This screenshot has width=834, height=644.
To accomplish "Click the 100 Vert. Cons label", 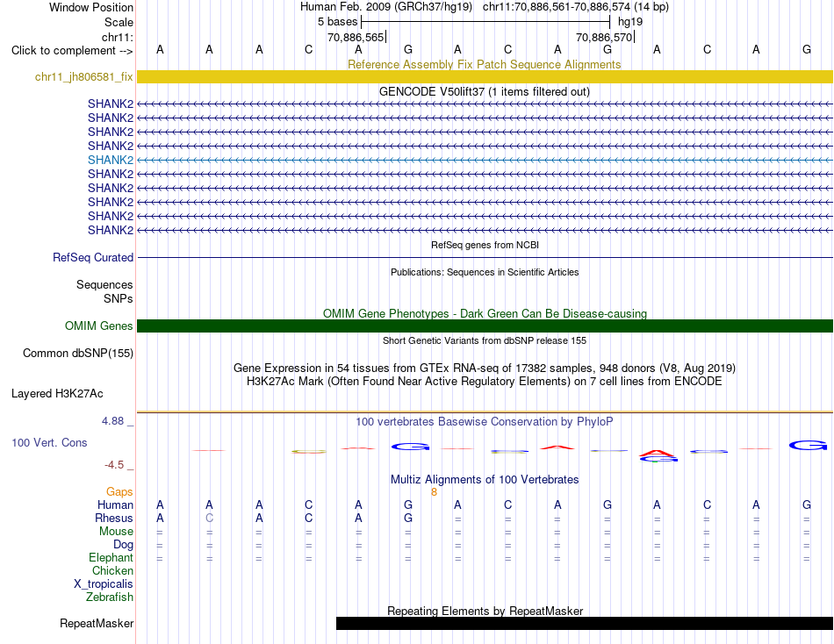I will pyautogui.click(x=49, y=442).
